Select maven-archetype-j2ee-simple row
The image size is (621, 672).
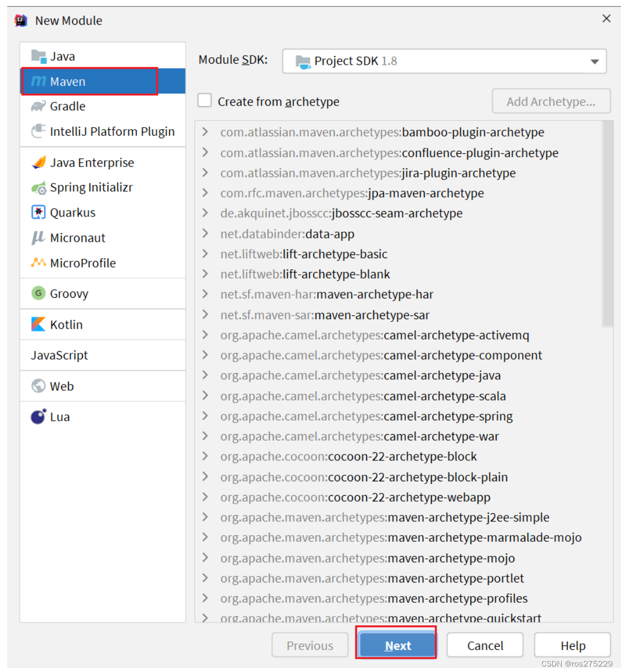(x=399, y=517)
